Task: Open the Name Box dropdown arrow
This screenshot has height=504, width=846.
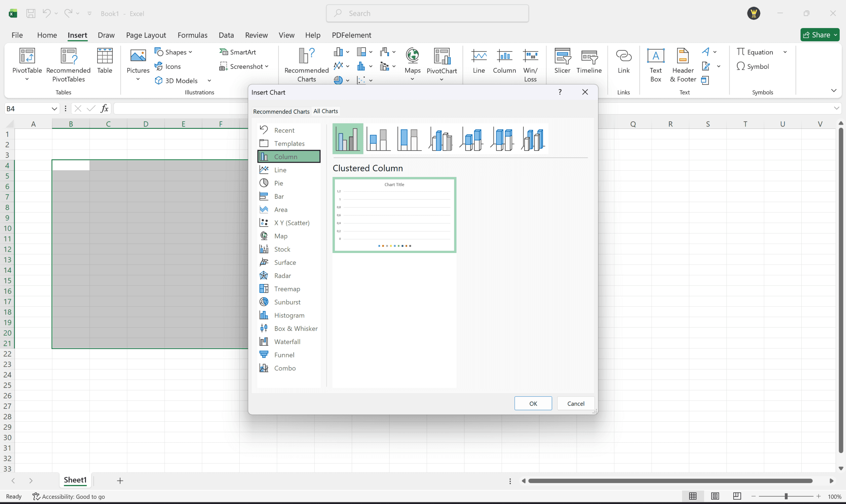Action: click(x=54, y=109)
